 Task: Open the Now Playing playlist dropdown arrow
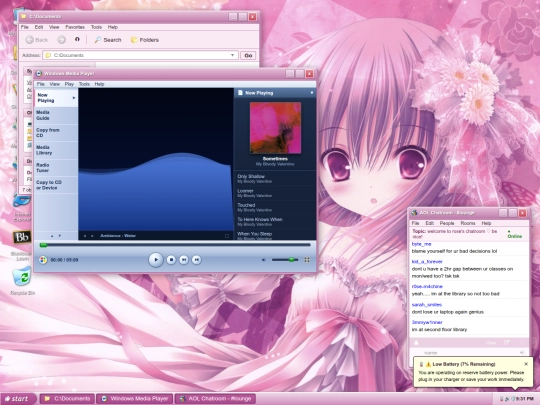coord(312,93)
